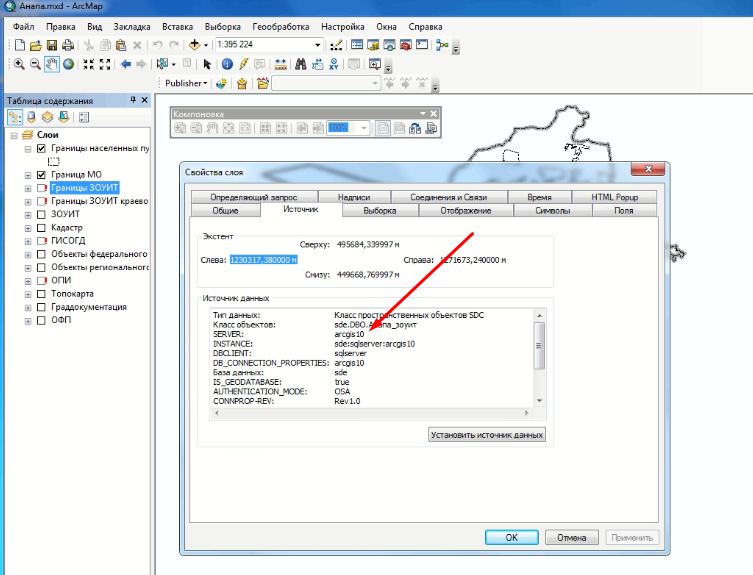Viewport: 753px width, 575px height.
Task: Click the Full Extent globe icon
Action: click(x=67, y=64)
